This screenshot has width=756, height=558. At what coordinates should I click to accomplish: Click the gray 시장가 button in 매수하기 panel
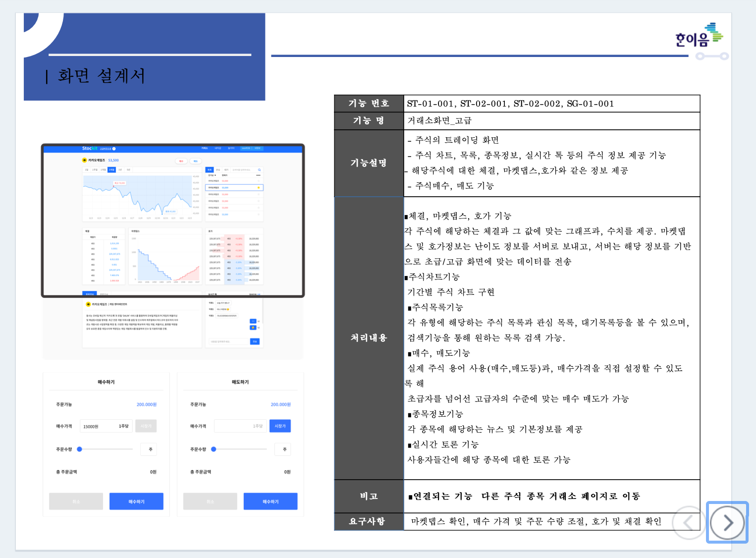146,426
